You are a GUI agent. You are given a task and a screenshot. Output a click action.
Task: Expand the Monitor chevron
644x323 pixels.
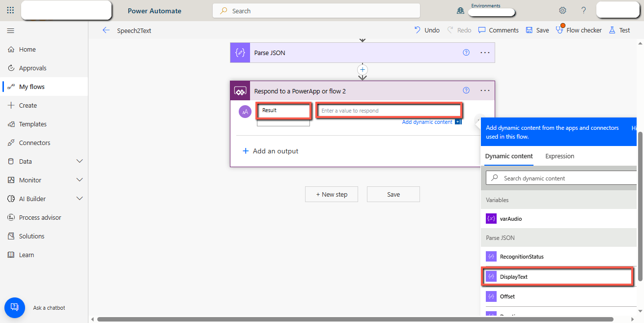80,180
